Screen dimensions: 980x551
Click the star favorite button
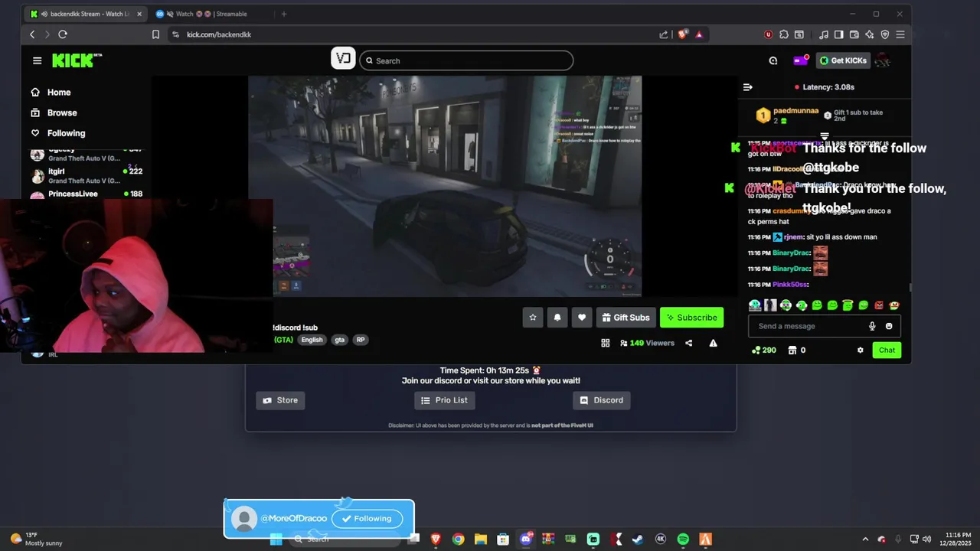tap(533, 318)
